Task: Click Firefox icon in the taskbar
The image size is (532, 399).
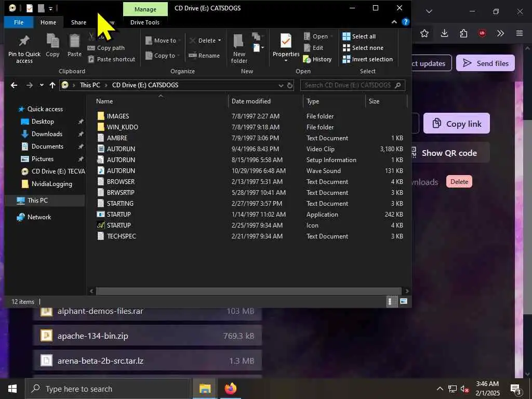Action: [x=230, y=389]
